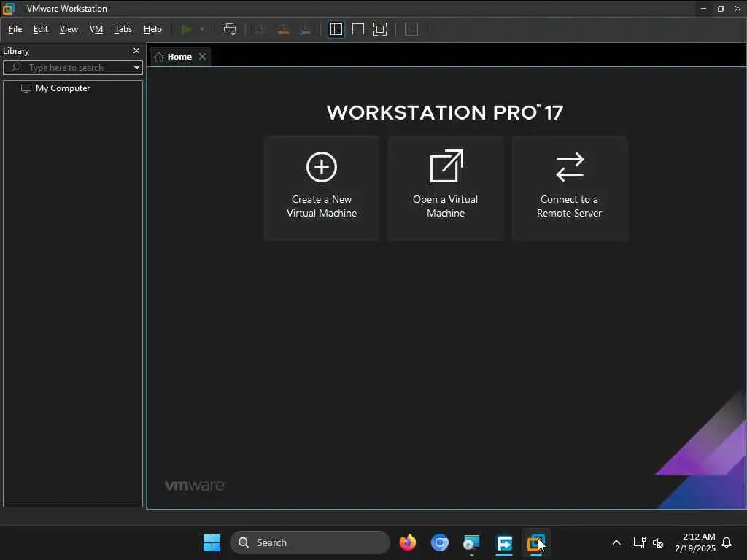Viewport: 747px width, 560px height.
Task: Click the Revert to Snapshot toolbar icon
Action: (x=283, y=29)
